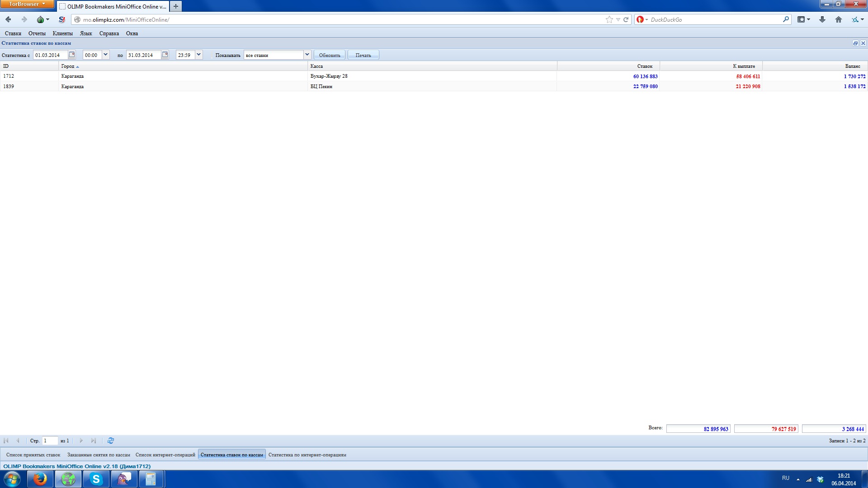Go forward with browser forward arrow
This screenshot has height=488, width=868.
[24, 19]
